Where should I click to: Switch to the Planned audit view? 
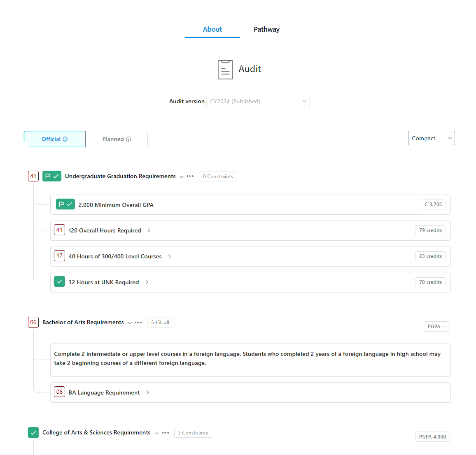(x=117, y=139)
